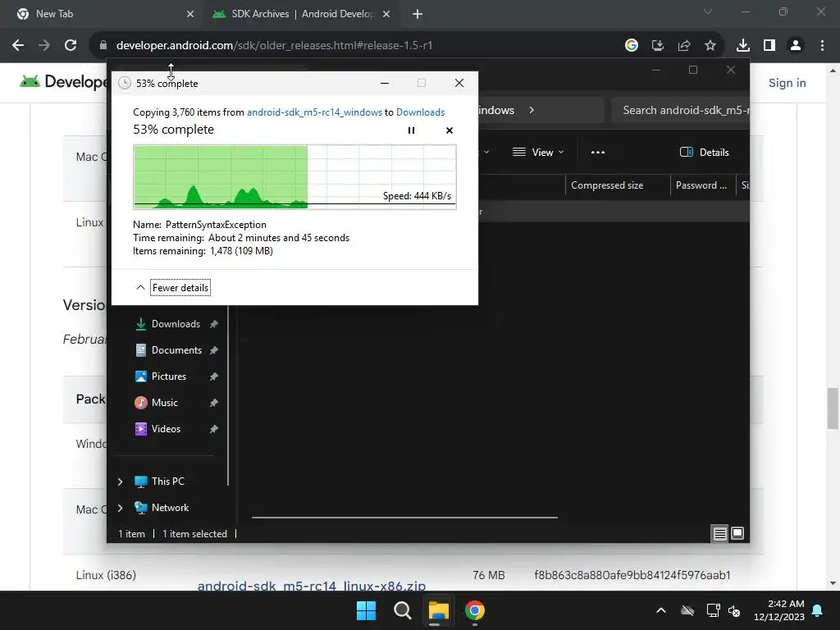The width and height of the screenshot is (840, 630).
Task: Click Sign in on Android Developers page
Action: [x=787, y=83]
